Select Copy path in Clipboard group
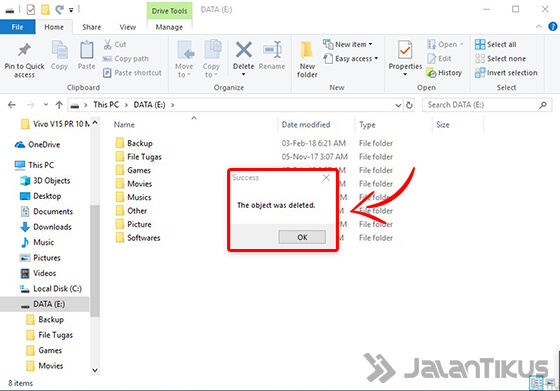 coord(126,59)
